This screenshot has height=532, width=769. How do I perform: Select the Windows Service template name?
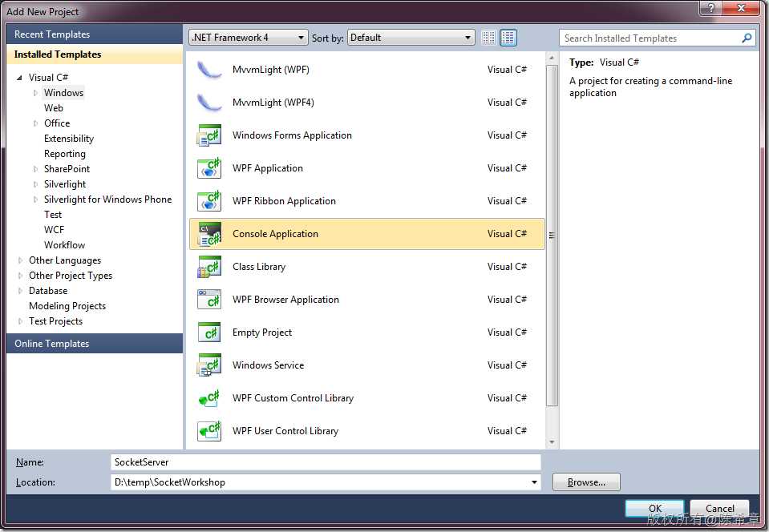coord(268,365)
